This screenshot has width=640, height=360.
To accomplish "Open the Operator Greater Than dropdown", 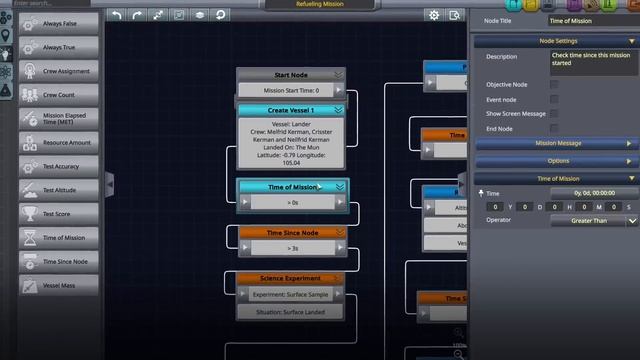I will point(594,221).
